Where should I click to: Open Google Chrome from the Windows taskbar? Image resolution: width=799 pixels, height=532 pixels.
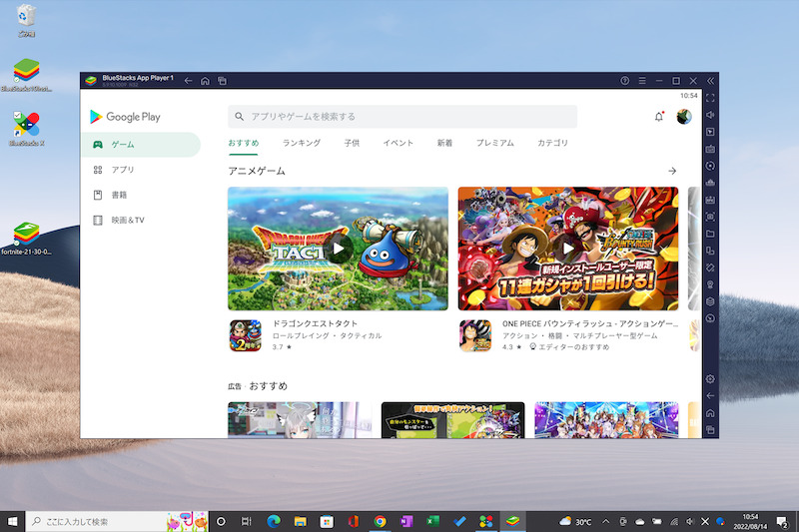point(380,521)
